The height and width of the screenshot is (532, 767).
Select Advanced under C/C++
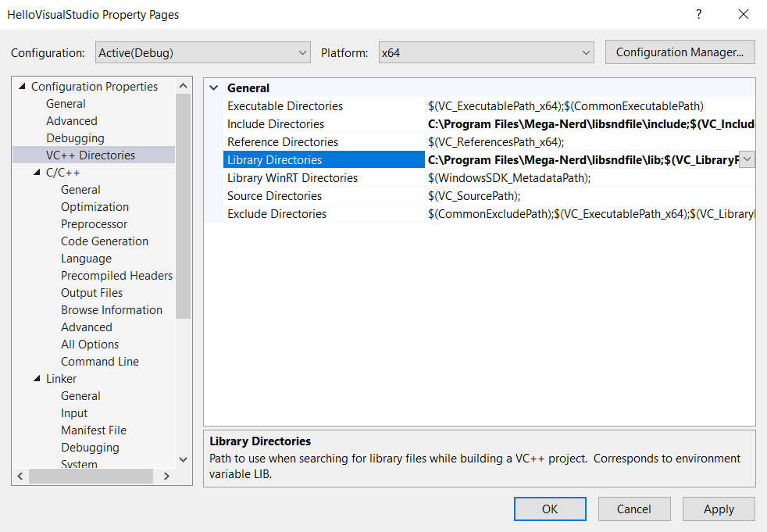(x=86, y=327)
